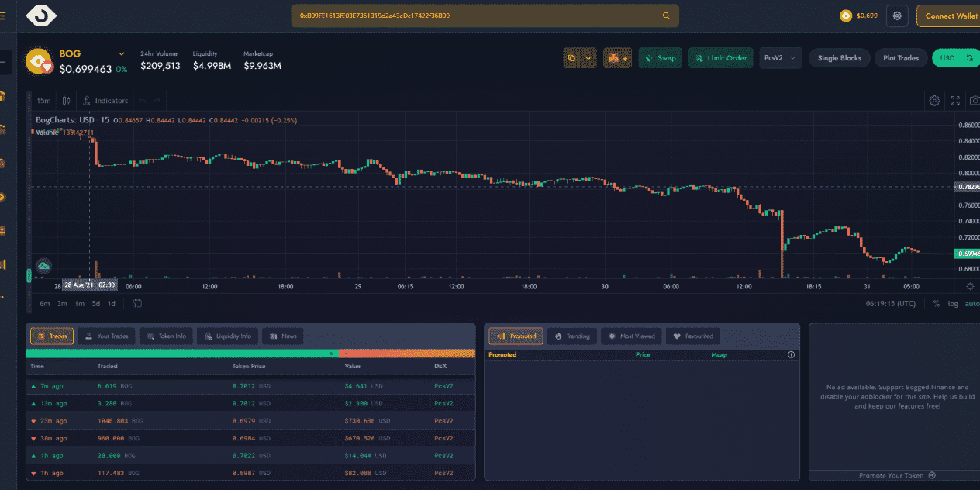
Task: Open the Most Viewed tab
Action: coord(631,336)
